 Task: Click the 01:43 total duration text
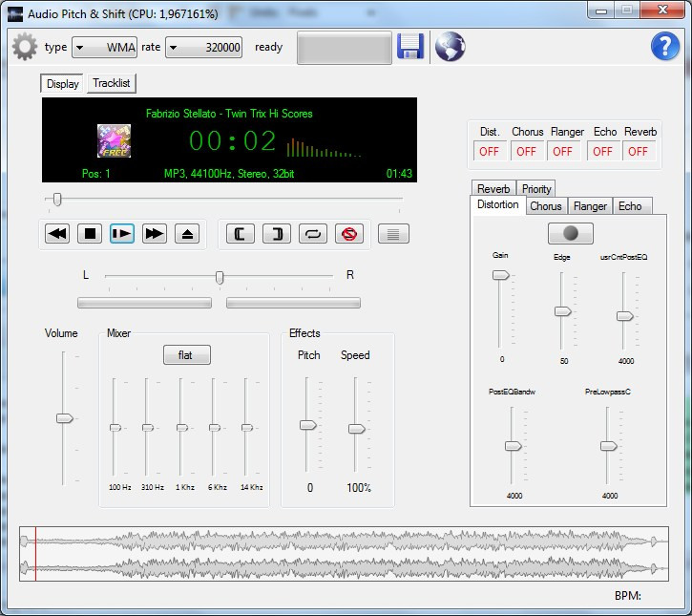tap(399, 174)
